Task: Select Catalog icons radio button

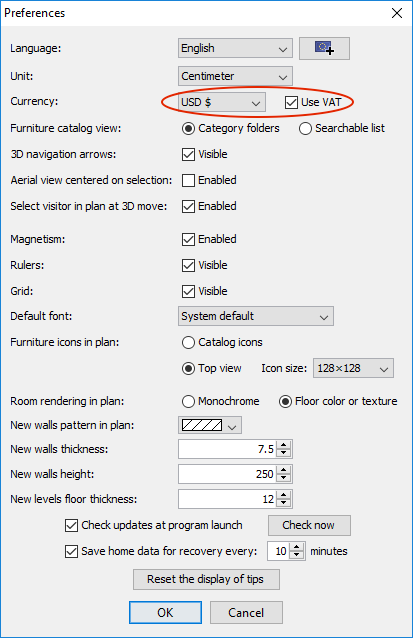Action: tap(188, 343)
